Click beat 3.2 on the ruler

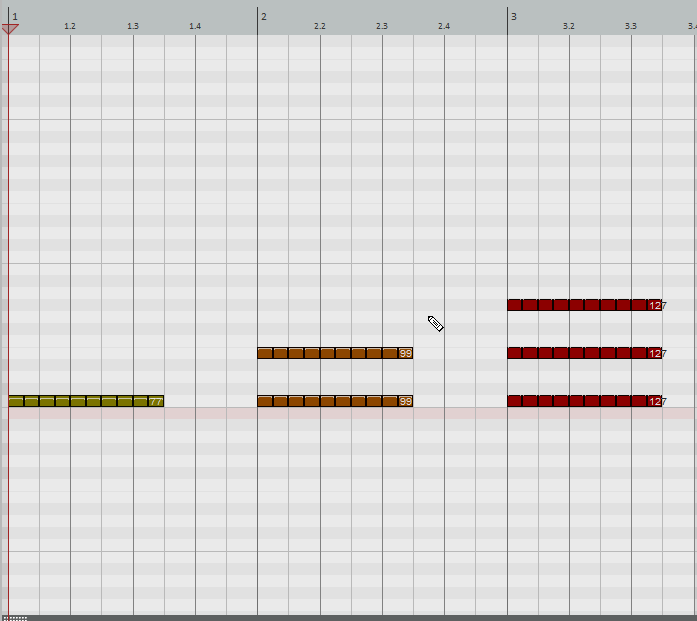[x=569, y=26]
